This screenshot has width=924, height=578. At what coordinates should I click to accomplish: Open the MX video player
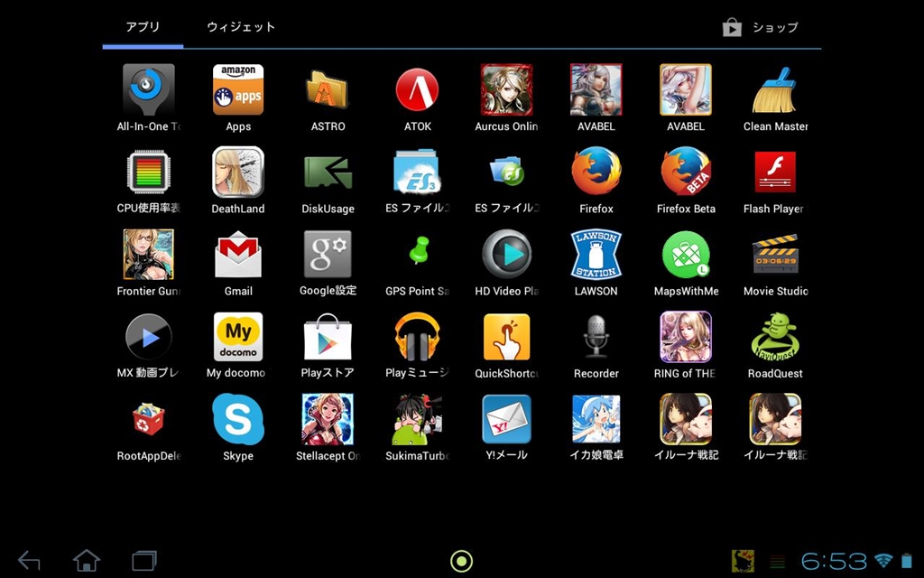[x=149, y=337]
